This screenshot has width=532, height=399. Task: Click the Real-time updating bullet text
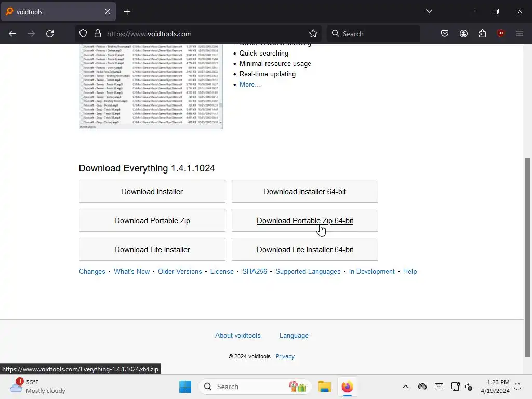(x=268, y=74)
